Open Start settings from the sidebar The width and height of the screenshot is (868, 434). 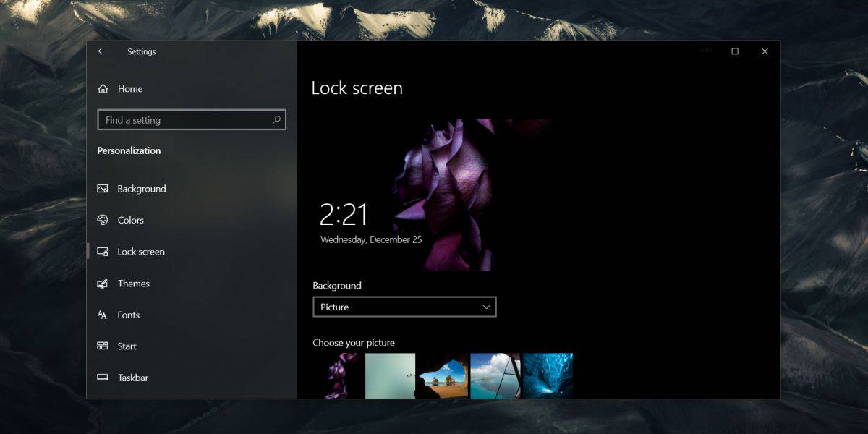[x=127, y=346]
